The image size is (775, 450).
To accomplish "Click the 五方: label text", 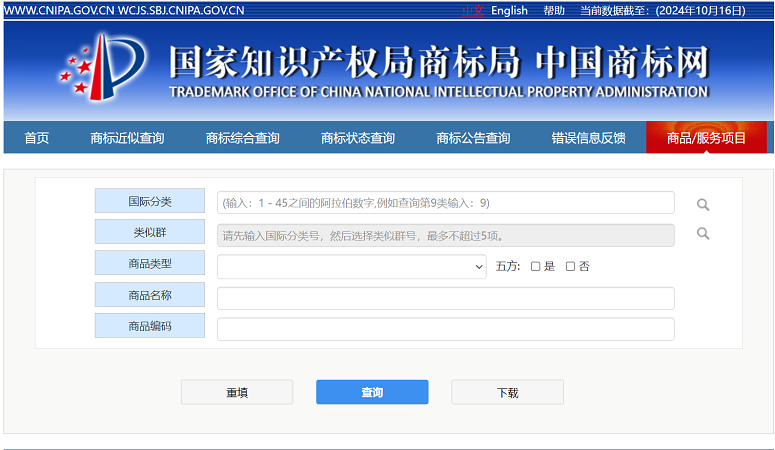I will tap(508, 267).
